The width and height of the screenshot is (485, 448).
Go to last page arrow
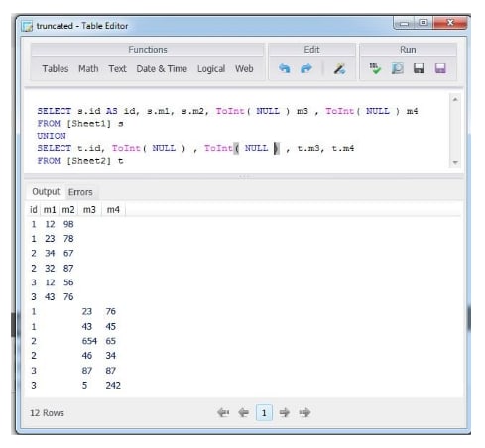pyautogui.click(x=304, y=412)
